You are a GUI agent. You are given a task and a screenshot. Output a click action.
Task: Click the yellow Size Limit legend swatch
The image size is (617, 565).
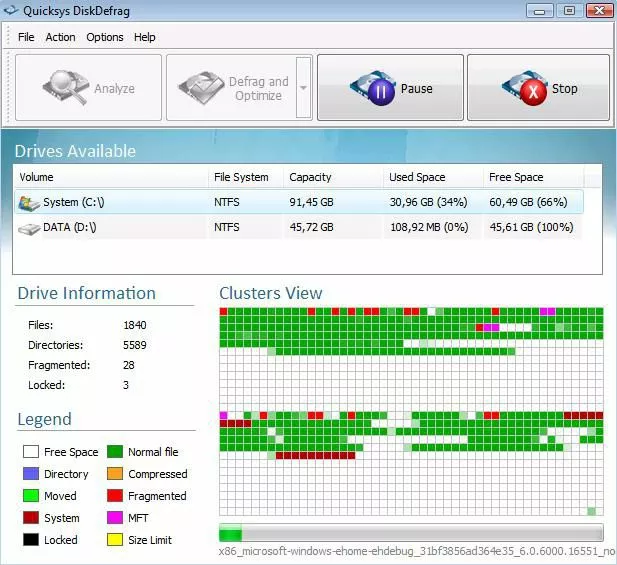(x=115, y=540)
